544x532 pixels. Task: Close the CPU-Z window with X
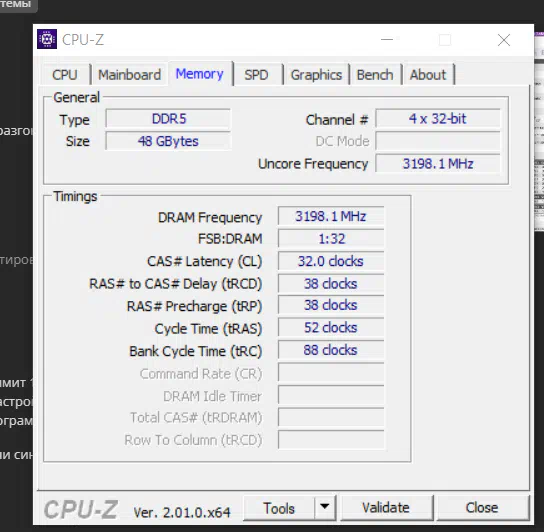click(504, 40)
